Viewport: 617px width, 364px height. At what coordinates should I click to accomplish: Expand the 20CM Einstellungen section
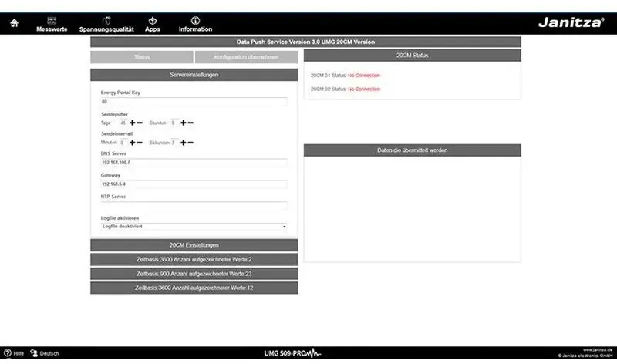(x=194, y=244)
